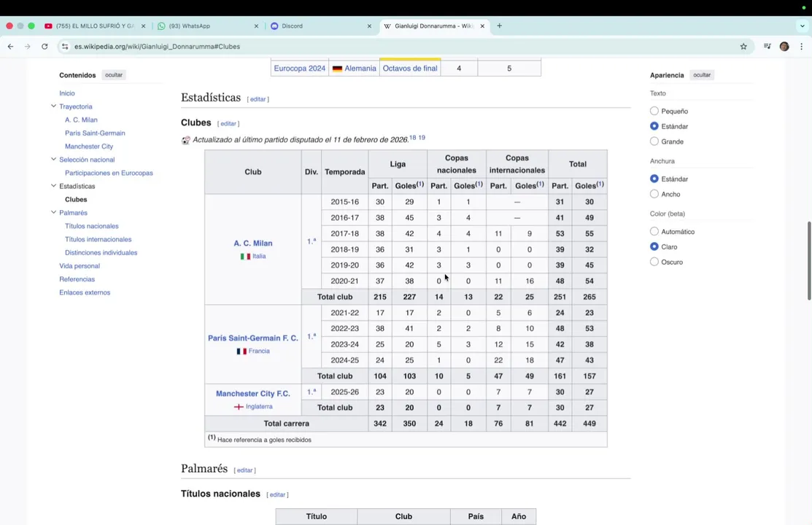Open site information icon in address bar
Screen dimensions: 812x525
coord(65,47)
